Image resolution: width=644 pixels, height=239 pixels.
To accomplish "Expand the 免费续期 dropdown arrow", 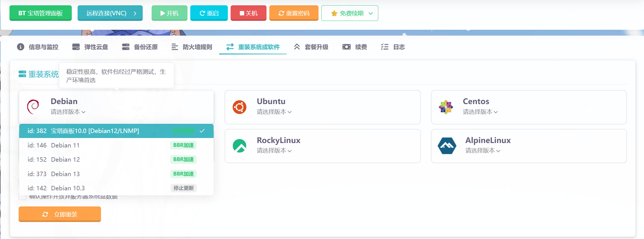I will (371, 13).
